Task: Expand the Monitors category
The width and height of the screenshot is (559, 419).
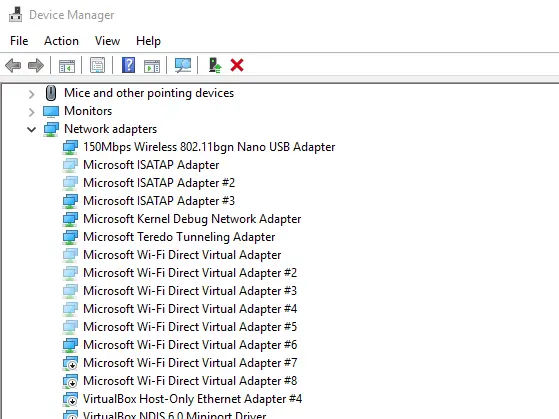Action: coord(31,112)
